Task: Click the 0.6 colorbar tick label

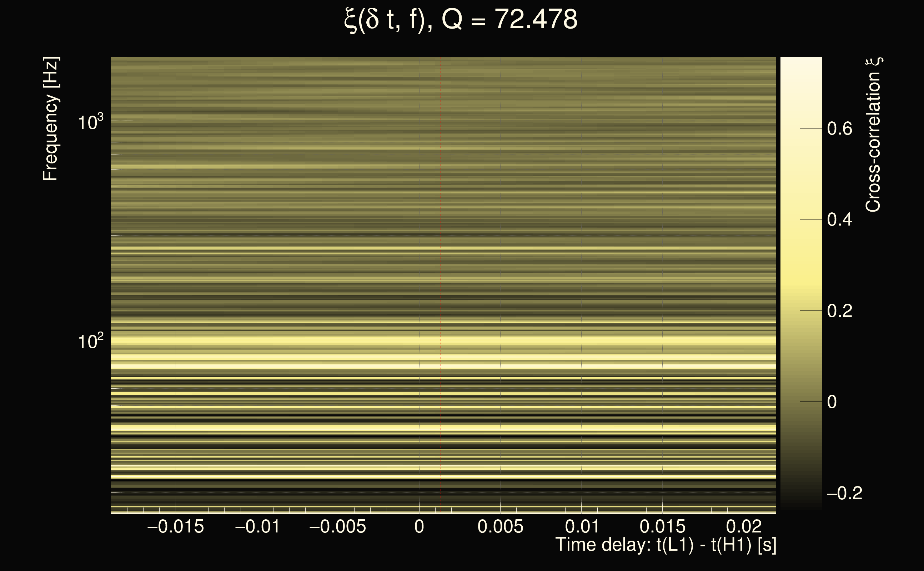Action: [839, 129]
